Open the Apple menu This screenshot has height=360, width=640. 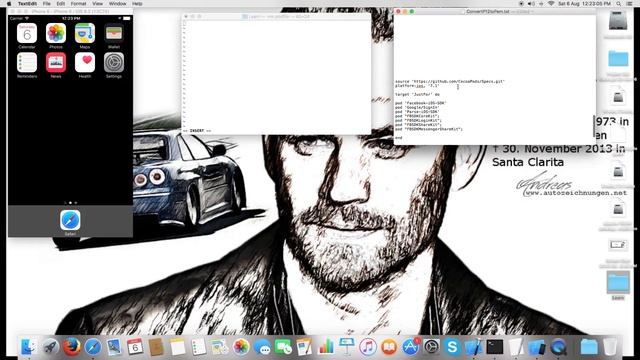click(9, 4)
